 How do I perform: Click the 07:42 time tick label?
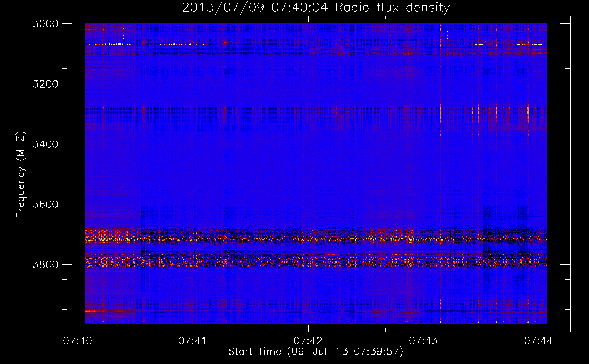tap(308, 341)
